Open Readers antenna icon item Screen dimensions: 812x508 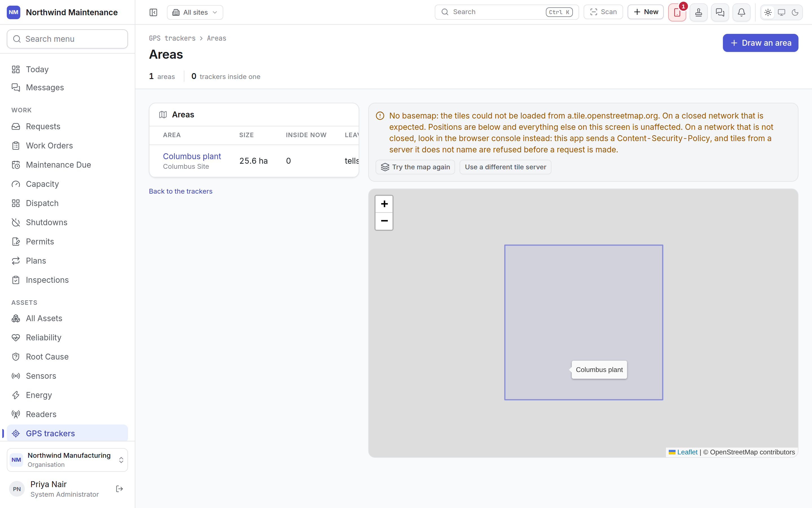(x=67, y=414)
